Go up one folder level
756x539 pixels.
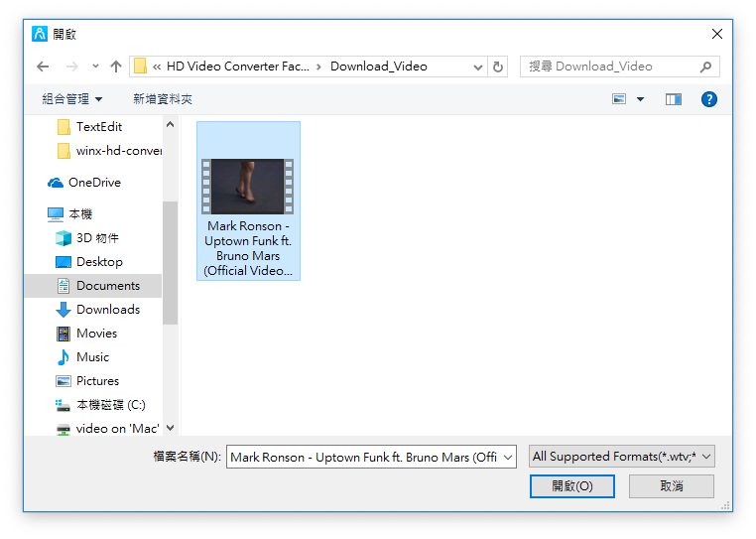tap(116, 67)
